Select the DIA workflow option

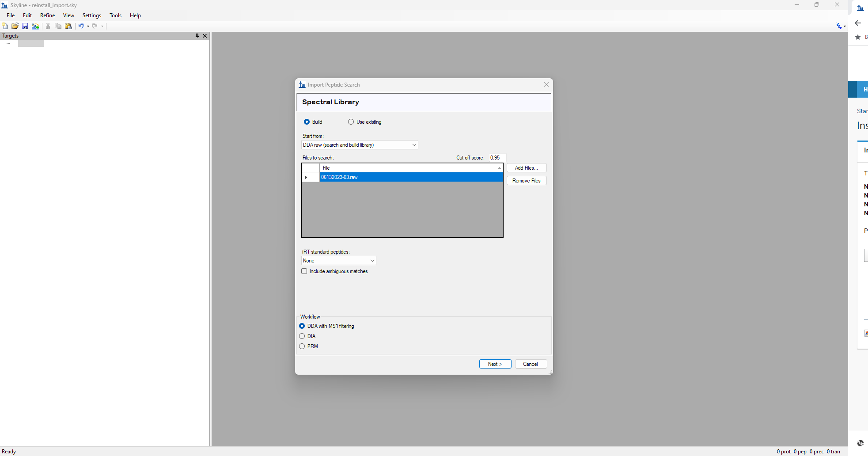[x=302, y=336]
